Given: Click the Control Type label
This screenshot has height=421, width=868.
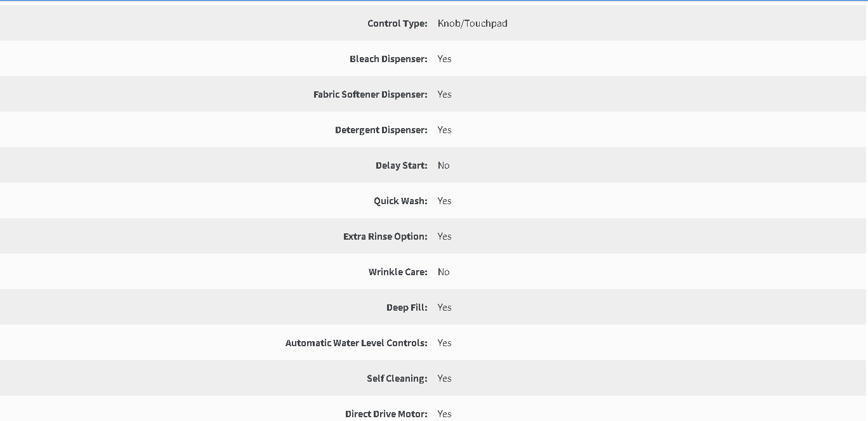Looking at the screenshot, I should [x=397, y=23].
